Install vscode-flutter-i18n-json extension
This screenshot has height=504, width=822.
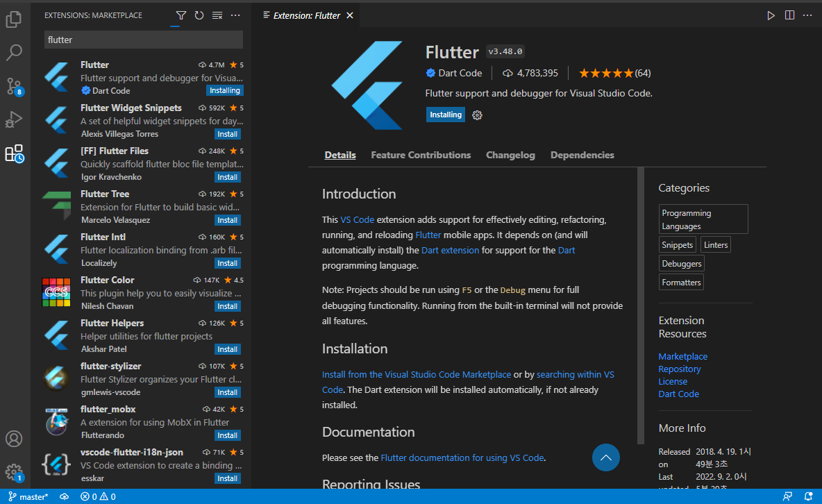pos(228,478)
